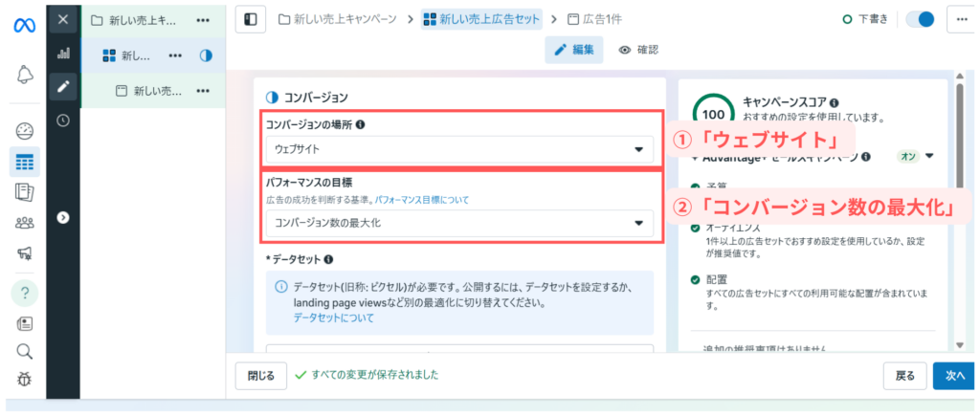Viewport: 980px width, 416px height.
Task: Switch to the 確認 tab
Action: (638, 50)
